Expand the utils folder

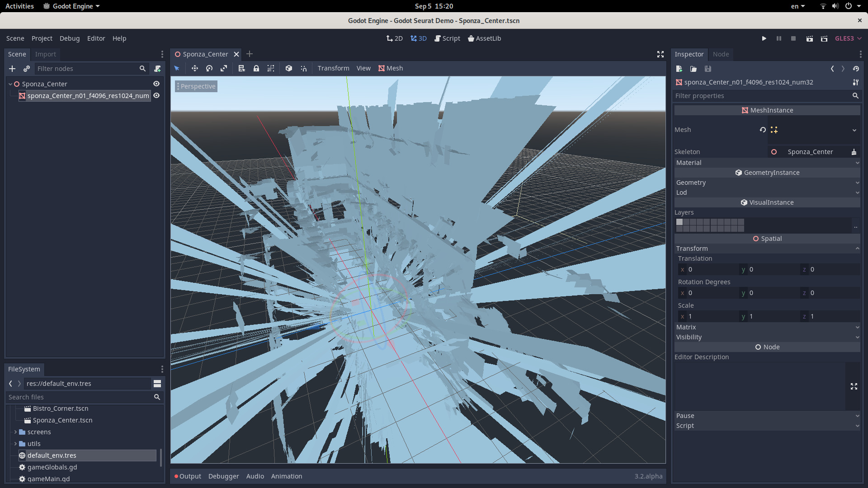tap(16, 444)
